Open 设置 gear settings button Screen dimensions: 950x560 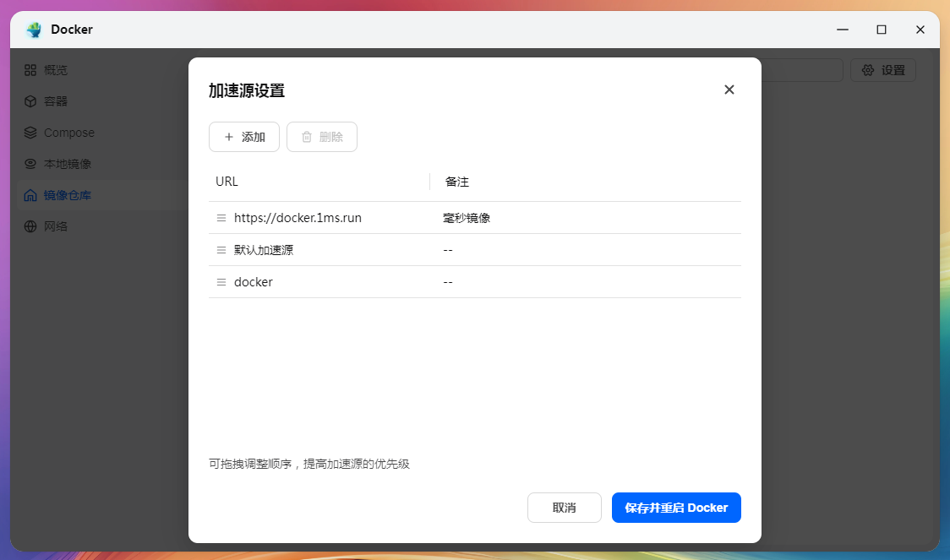tap(882, 70)
